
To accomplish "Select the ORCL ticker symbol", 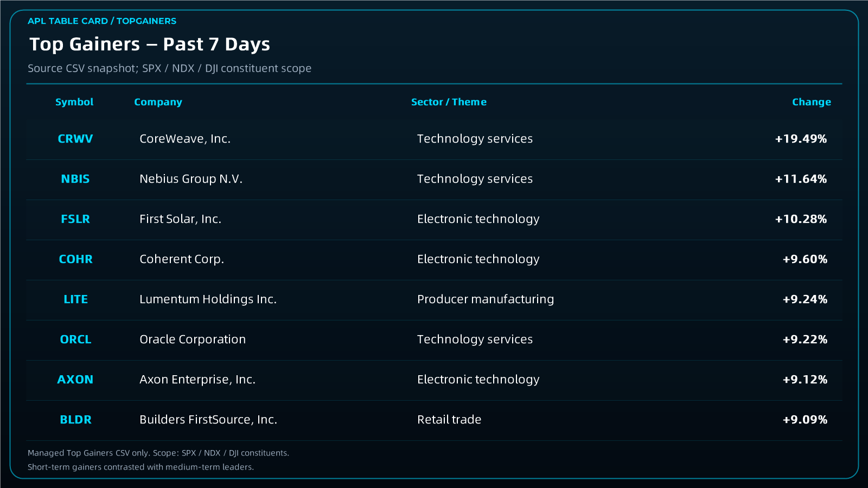I will [x=75, y=339].
